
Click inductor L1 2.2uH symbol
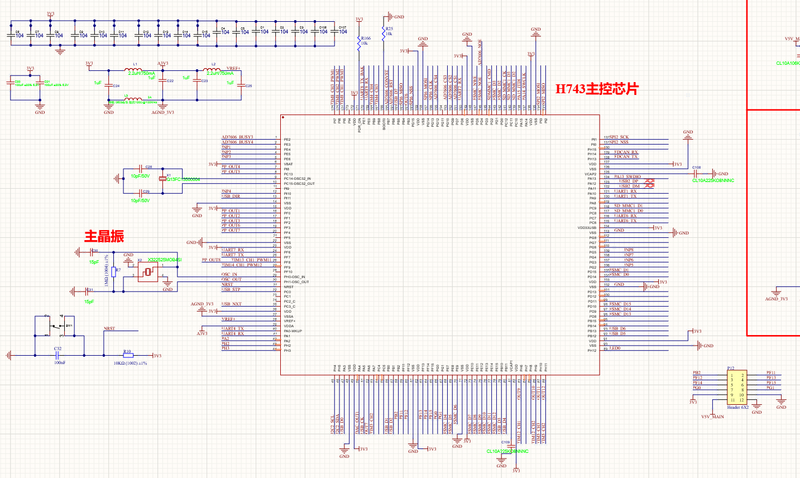tap(134, 70)
